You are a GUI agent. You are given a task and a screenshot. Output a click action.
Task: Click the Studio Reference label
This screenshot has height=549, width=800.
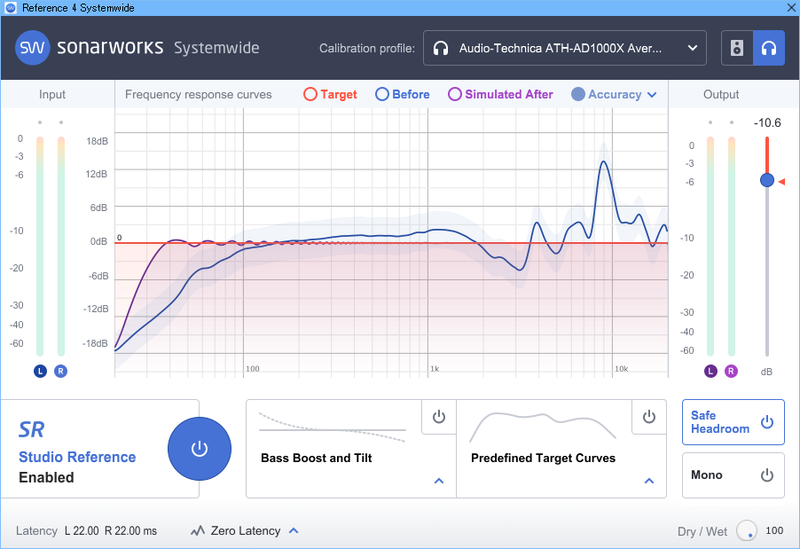tap(77, 457)
